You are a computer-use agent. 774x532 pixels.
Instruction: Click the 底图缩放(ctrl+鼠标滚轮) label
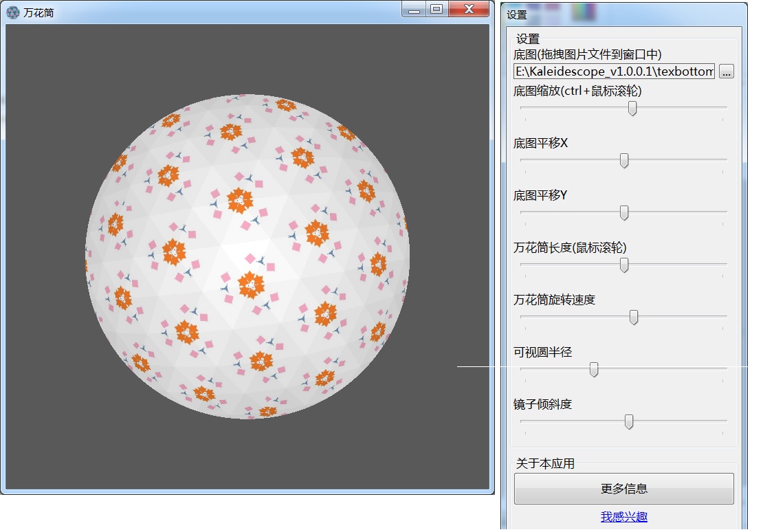(577, 91)
